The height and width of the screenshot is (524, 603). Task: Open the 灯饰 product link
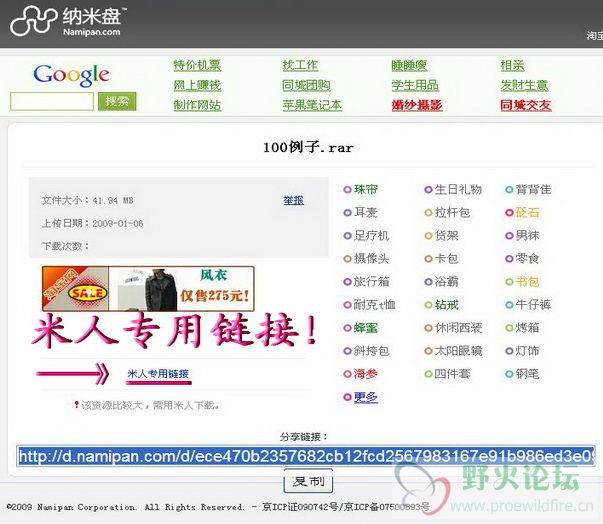coord(527,351)
